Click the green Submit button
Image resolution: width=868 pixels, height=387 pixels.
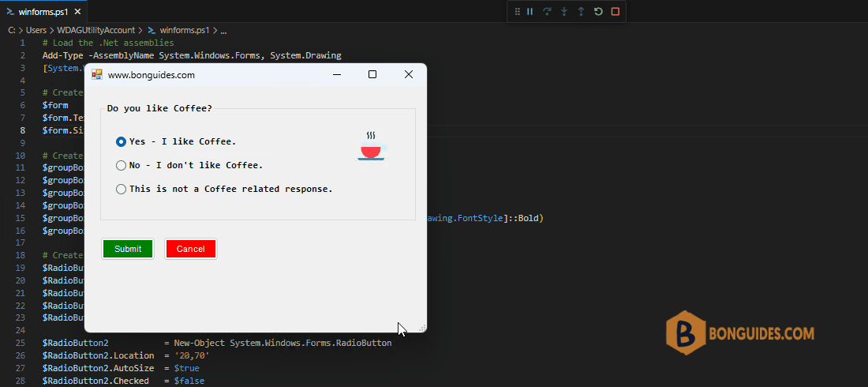tap(128, 249)
